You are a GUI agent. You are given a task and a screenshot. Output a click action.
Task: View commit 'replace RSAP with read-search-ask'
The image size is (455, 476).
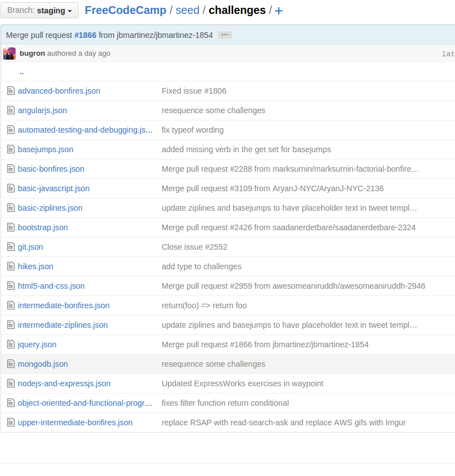pos(284,422)
